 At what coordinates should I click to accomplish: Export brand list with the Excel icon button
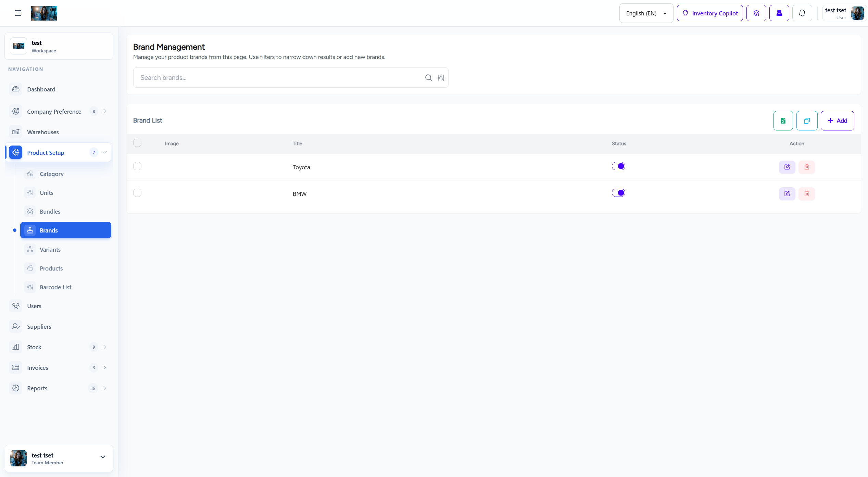tap(783, 121)
